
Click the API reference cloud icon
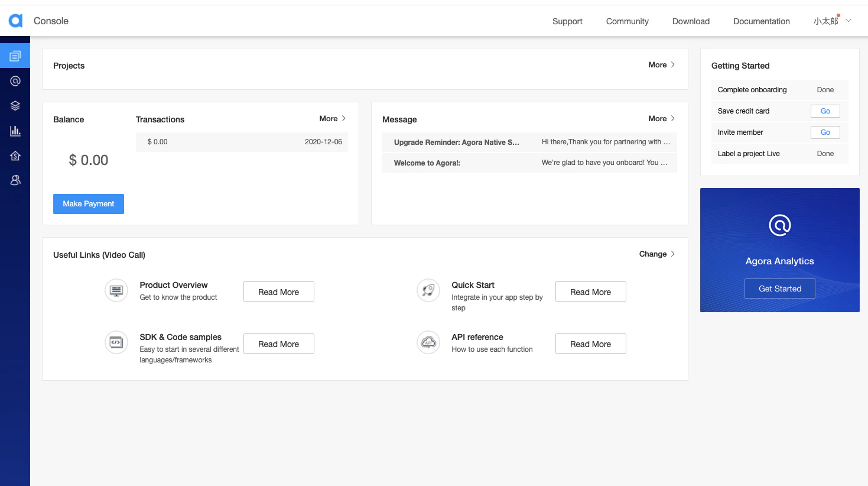pos(428,342)
